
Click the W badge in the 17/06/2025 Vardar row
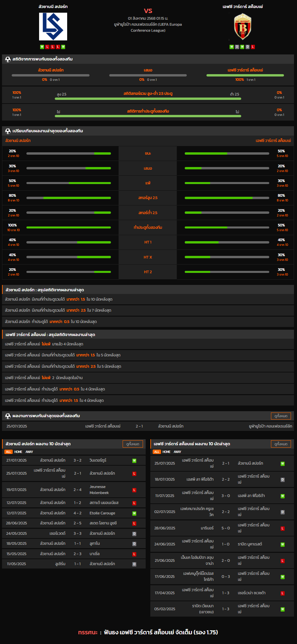pos(283,577)
